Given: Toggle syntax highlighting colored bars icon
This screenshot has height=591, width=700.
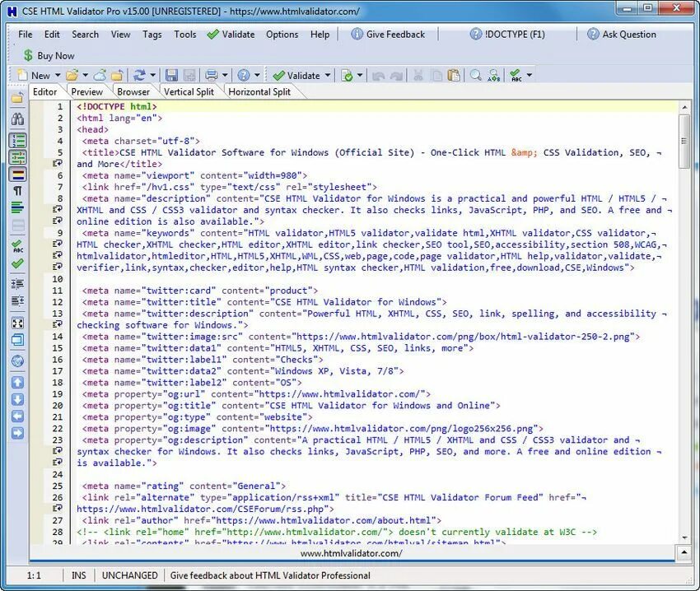Looking at the screenshot, I should pos(18,175).
